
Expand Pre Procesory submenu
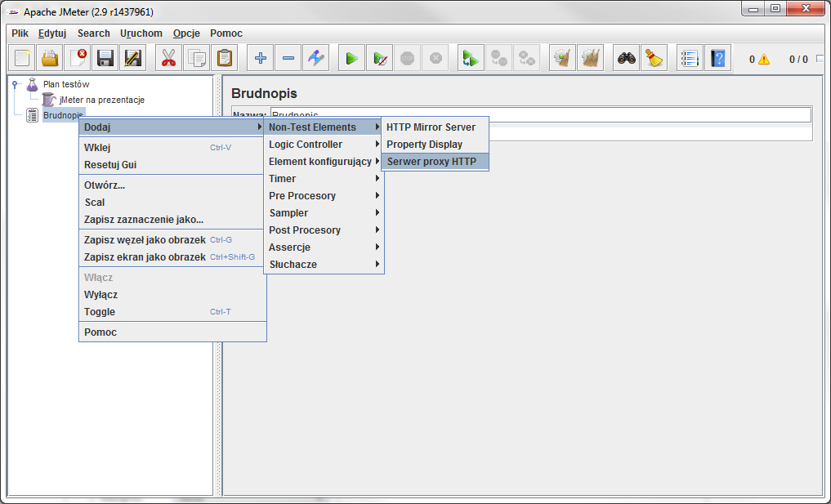click(x=324, y=195)
